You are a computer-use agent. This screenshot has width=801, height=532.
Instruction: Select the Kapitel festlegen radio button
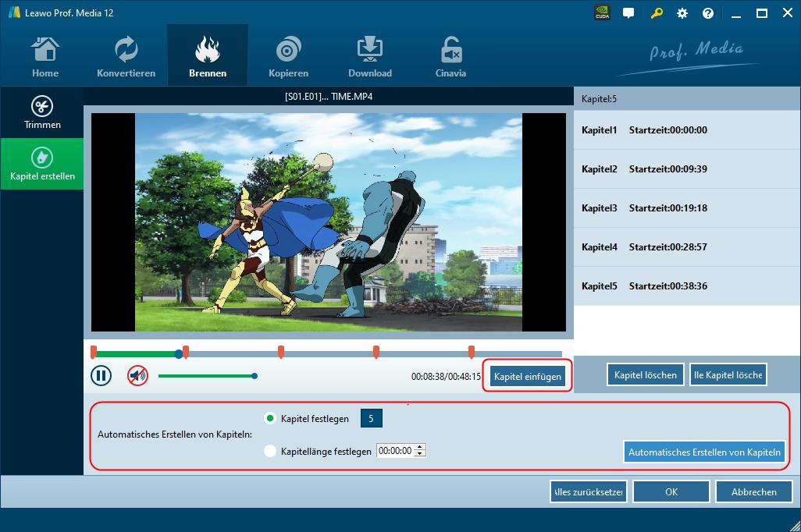[271, 419]
